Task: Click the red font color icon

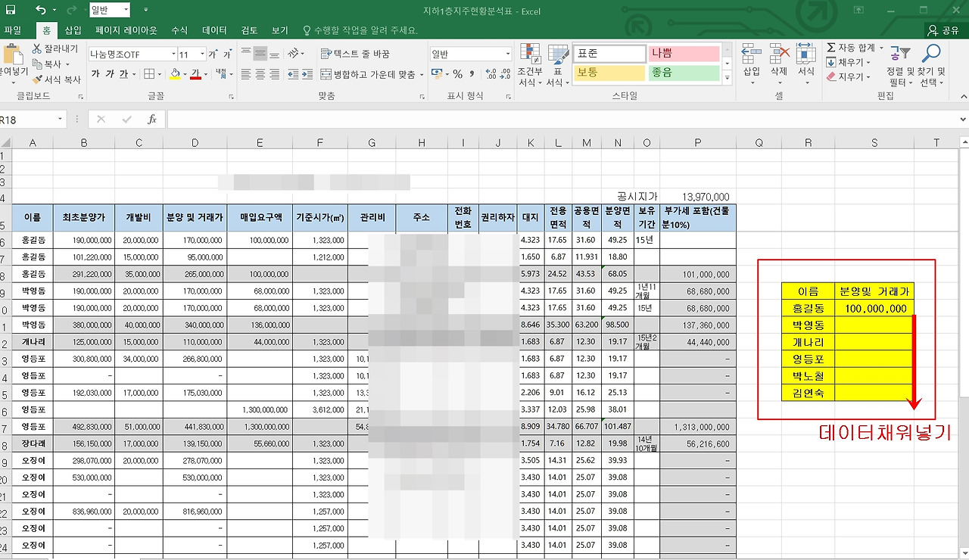Action: pyautogui.click(x=195, y=74)
